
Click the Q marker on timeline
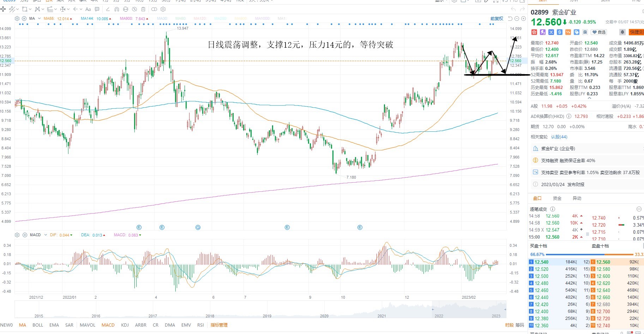tap(198, 227)
